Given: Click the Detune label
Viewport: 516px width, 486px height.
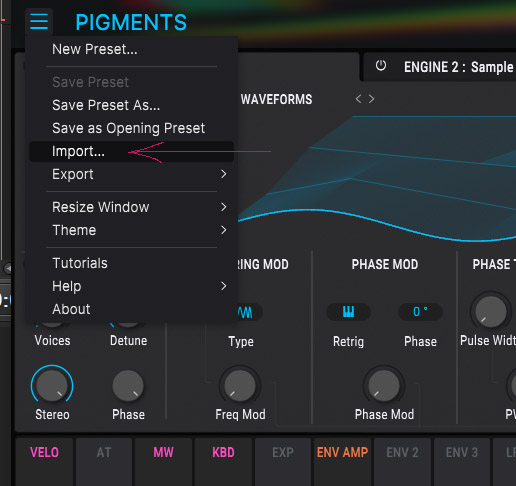Looking at the screenshot, I should coord(128,341).
